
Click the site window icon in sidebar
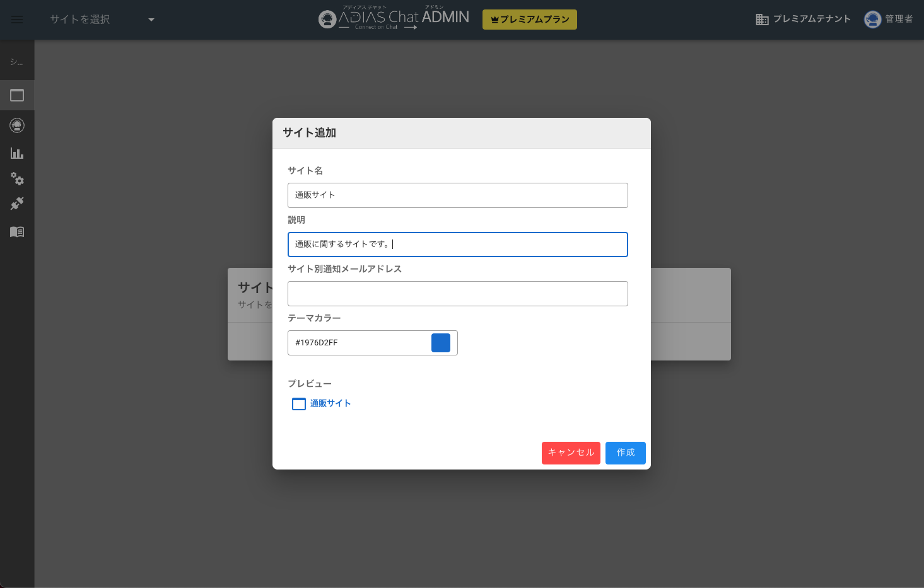pyautogui.click(x=17, y=96)
